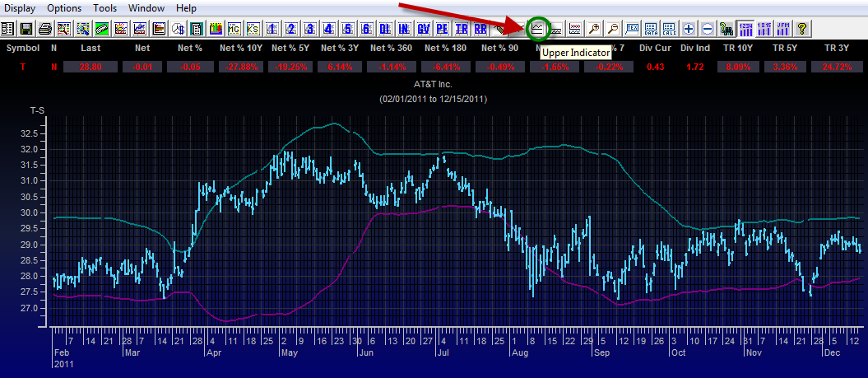Click the Net % 10Y column header

pos(241,49)
